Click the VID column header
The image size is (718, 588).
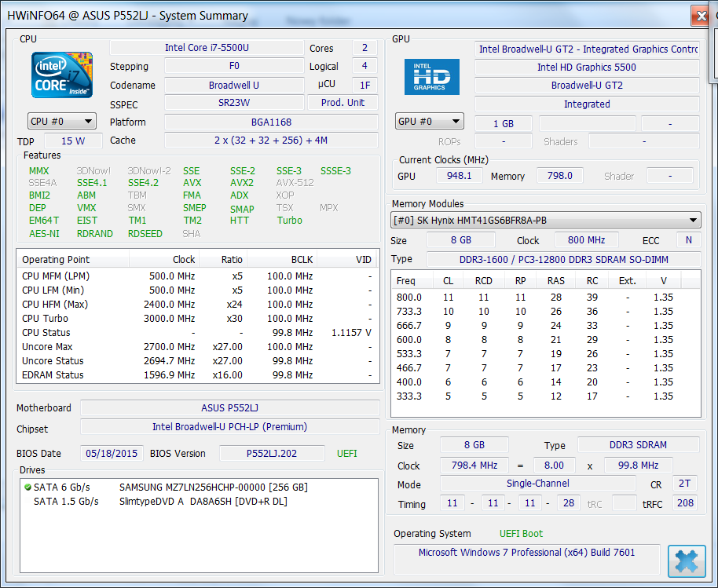(347, 259)
